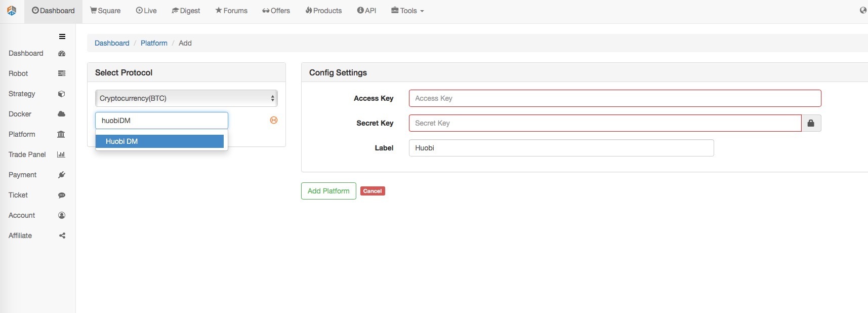This screenshot has width=868, height=313.
Task: Click the Platform bank icon
Action: (61, 134)
